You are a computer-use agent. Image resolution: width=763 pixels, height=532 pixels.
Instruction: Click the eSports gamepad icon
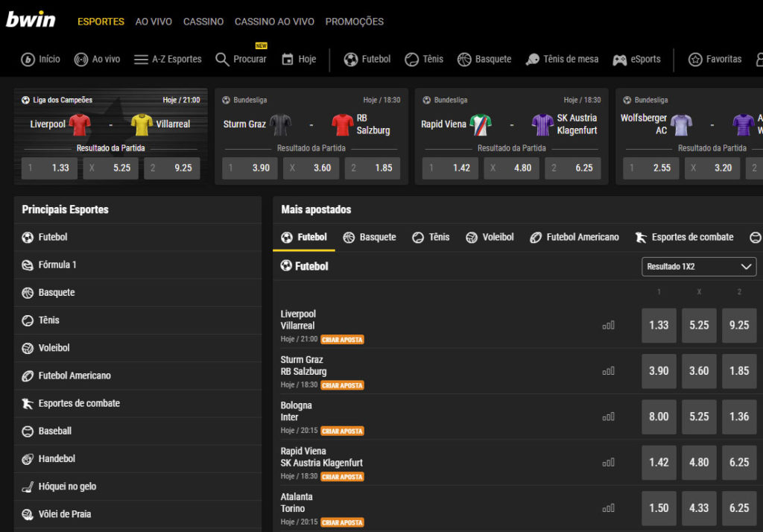tap(619, 60)
